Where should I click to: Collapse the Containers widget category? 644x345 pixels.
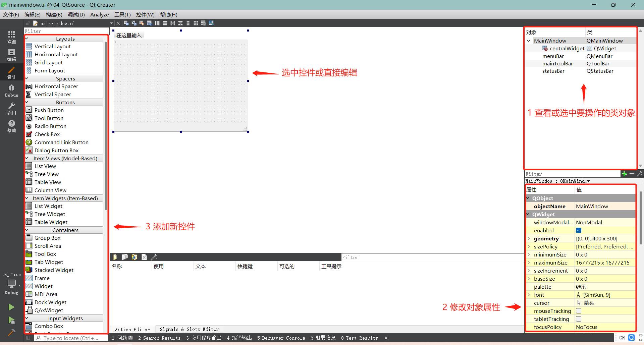[x=27, y=230]
